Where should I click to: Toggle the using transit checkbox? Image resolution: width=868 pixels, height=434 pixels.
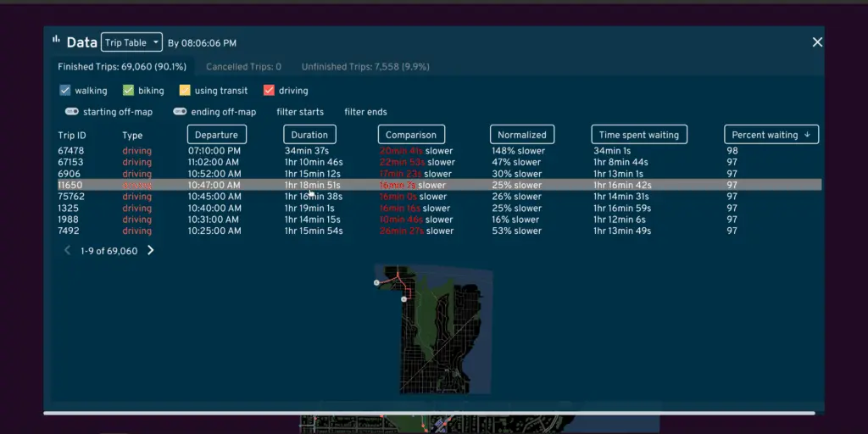point(185,91)
